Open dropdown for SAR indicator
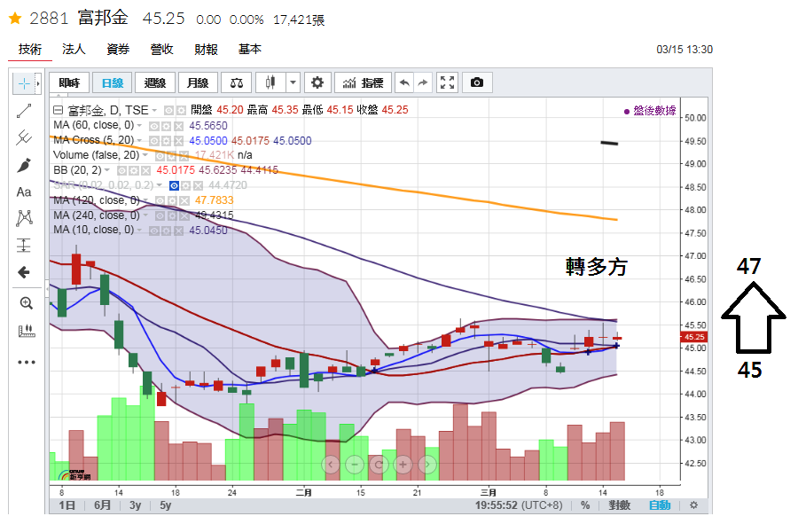This screenshot has width=798, height=532. [x=160, y=184]
